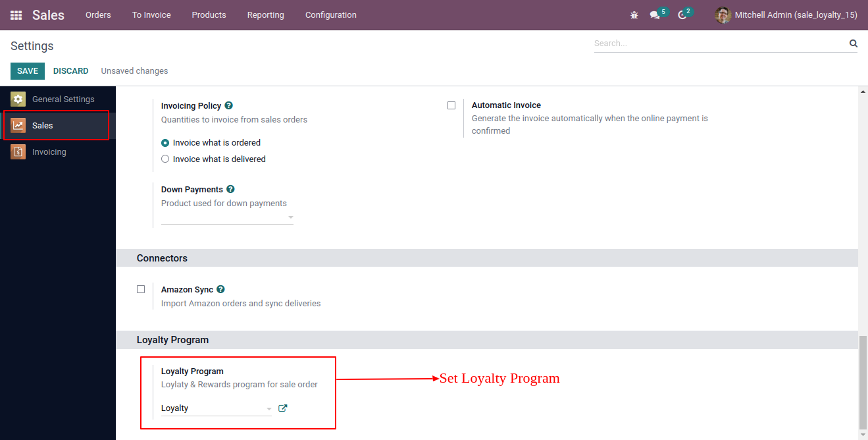The height and width of the screenshot is (440, 868).
Task: Click the Loyalty Program section heading
Action: tap(172, 340)
